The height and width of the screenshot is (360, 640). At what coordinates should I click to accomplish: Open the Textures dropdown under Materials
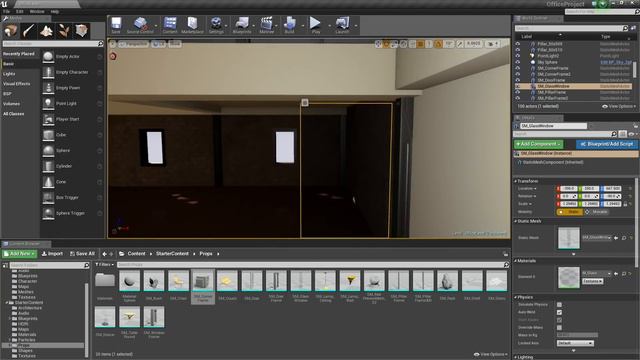pyautogui.click(x=592, y=281)
